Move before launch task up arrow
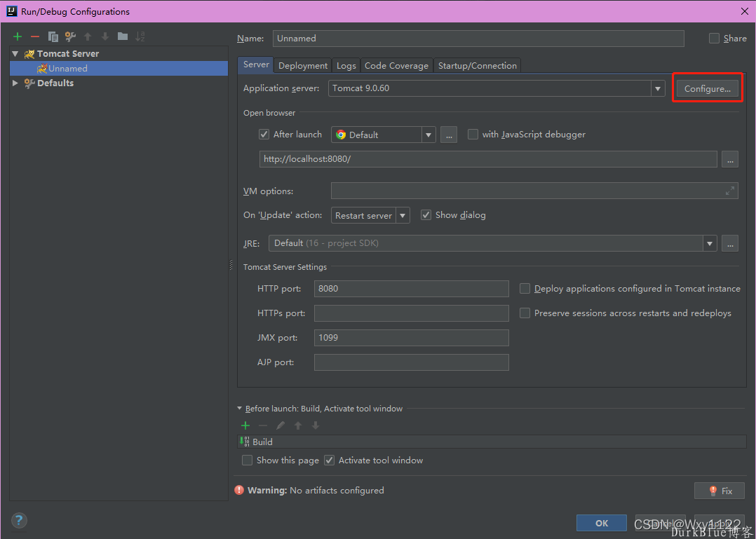This screenshot has height=539, width=756. 298,425
